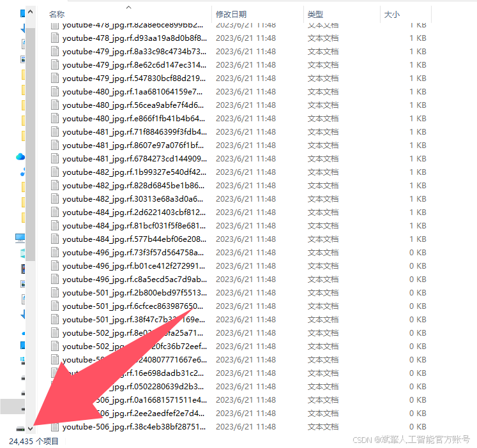Click the 24,435 个项目 status bar text
Screen dimensions: 477x448
[33, 441]
